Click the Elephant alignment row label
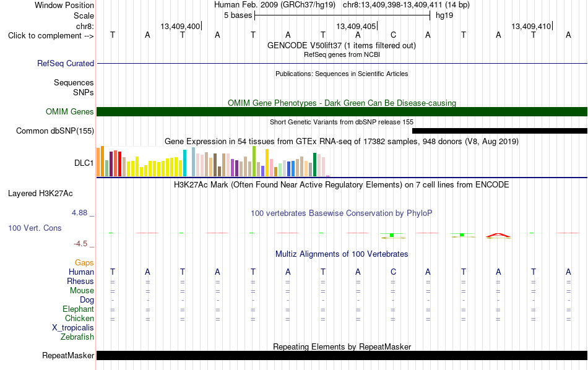 [78, 309]
